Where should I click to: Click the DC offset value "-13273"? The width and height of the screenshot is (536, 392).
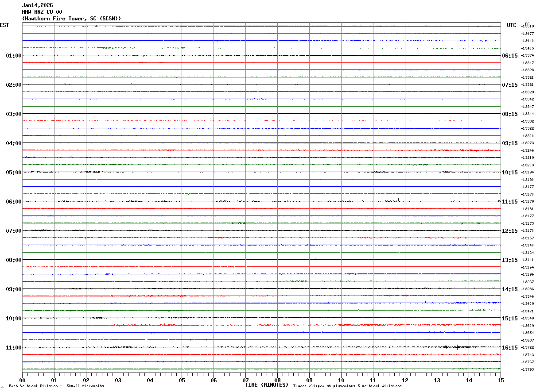(x=528, y=143)
